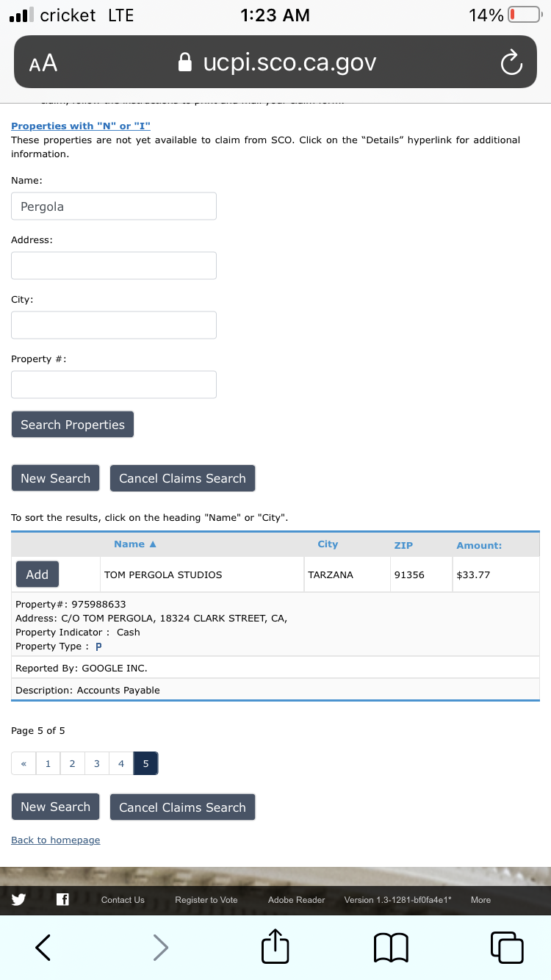
Task: Open the Twitter icon in footer
Action: point(18,899)
